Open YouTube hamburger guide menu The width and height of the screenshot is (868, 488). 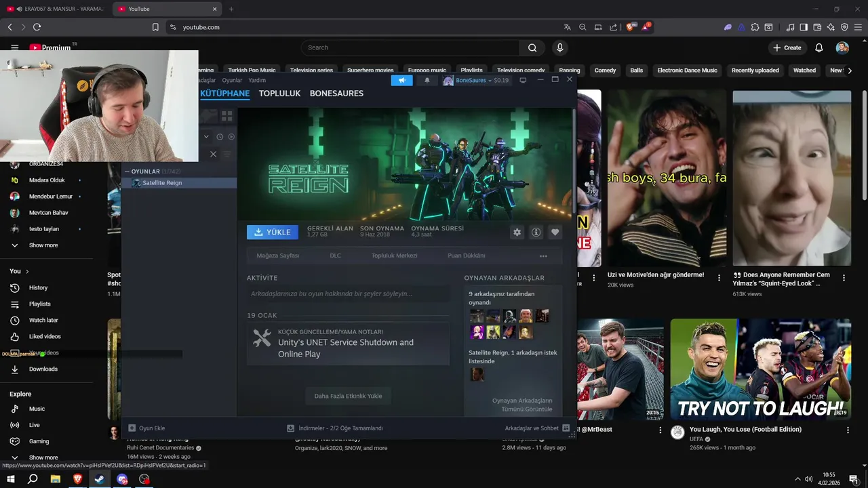point(15,47)
